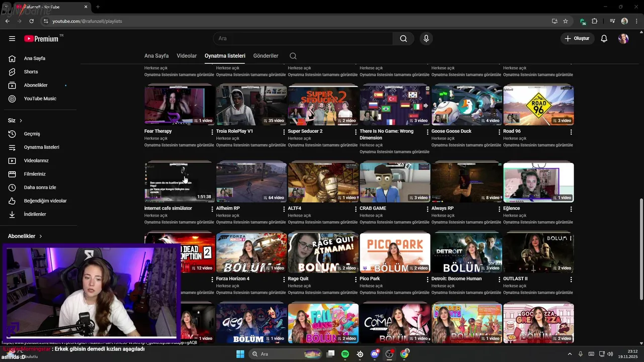Screen dimensions: 644x362
Task: Open Discord from the taskbar
Action: (x=374, y=354)
